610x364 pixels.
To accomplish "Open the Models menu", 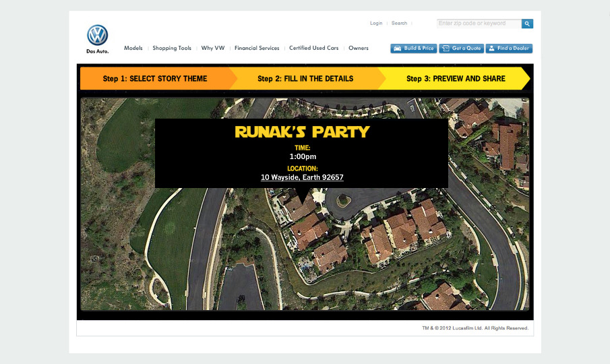I will pyautogui.click(x=133, y=49).
